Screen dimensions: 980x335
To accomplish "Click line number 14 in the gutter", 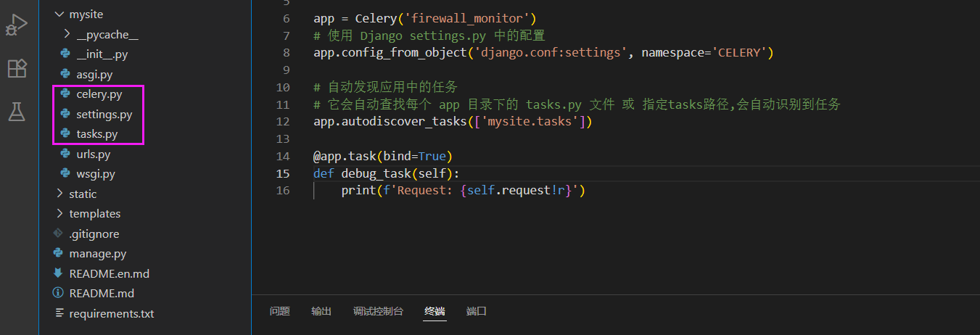I will (x=283, y=157).
